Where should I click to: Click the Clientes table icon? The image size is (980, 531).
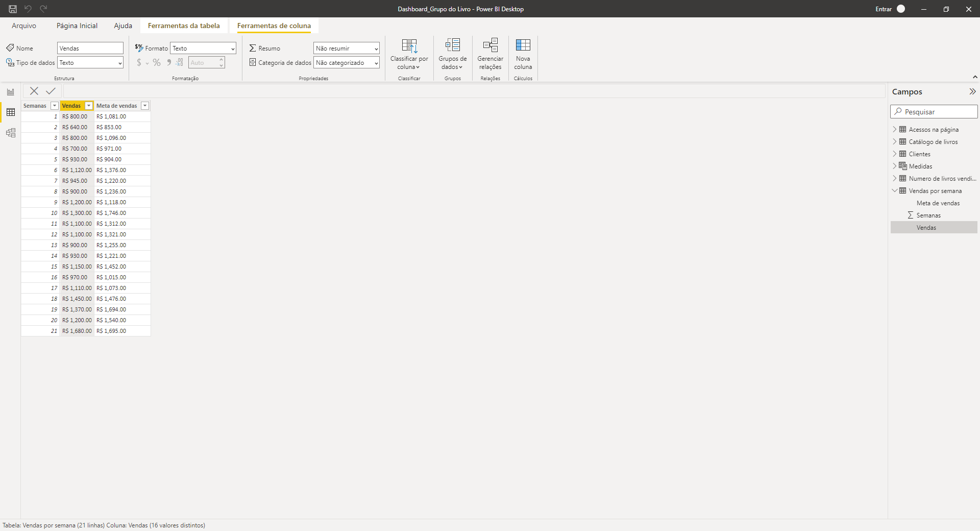[903, 154]
